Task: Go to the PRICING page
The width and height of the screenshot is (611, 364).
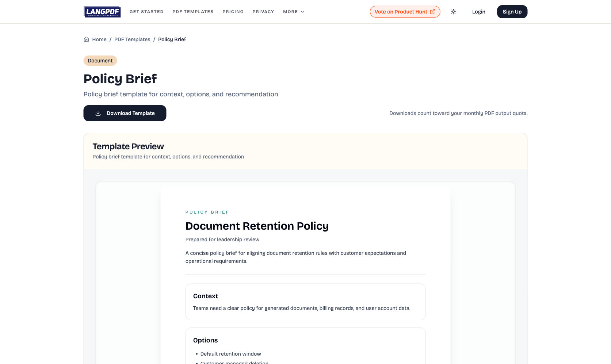Action: [x=233, y=12]
